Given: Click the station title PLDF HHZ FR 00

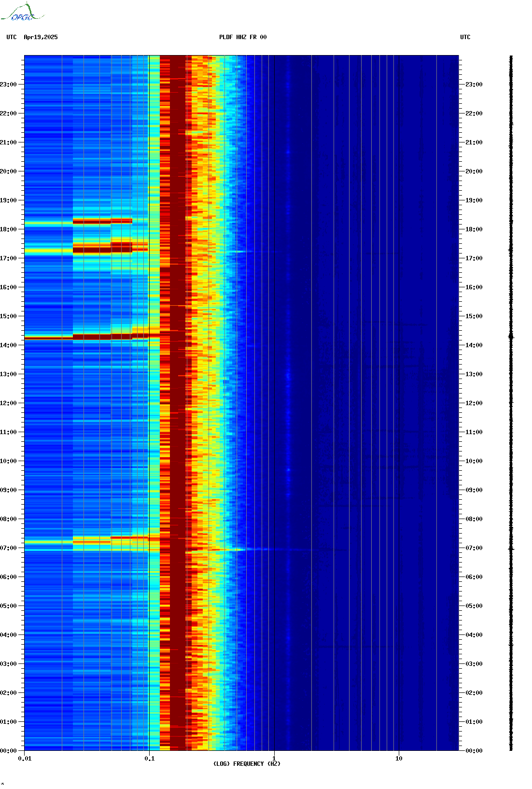Looking at the screenshot, I should coord(243,37).
